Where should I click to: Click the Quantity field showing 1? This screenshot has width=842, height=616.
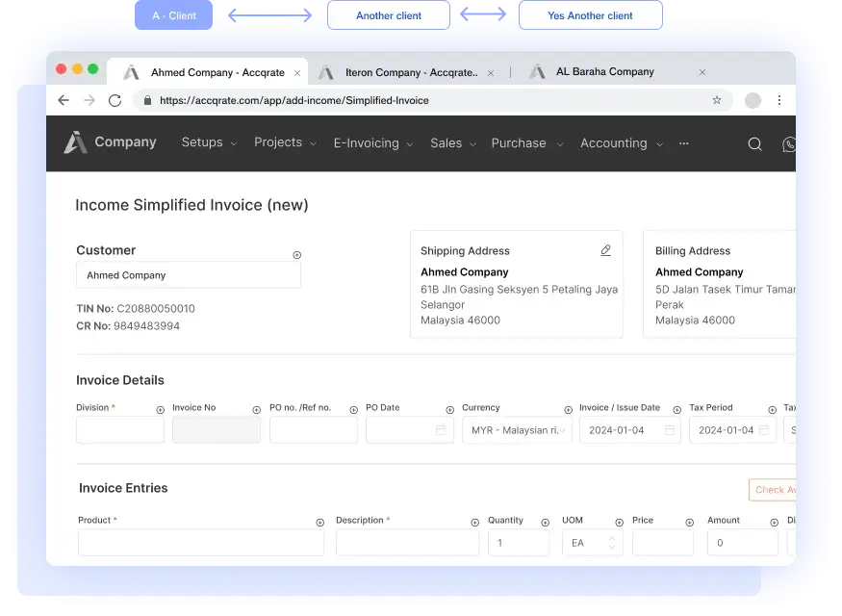[x=519, y=543]
